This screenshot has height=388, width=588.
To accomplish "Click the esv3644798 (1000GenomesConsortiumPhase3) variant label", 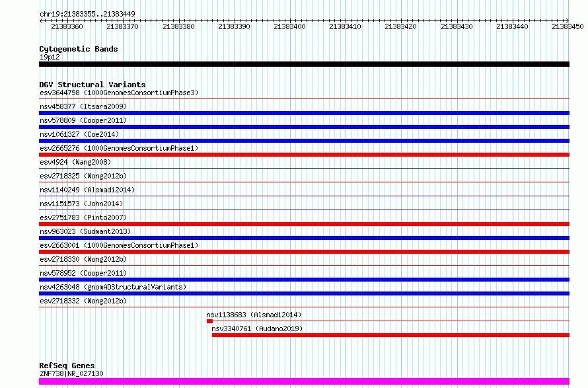I will pyautogui.click(x=119, y=93).
